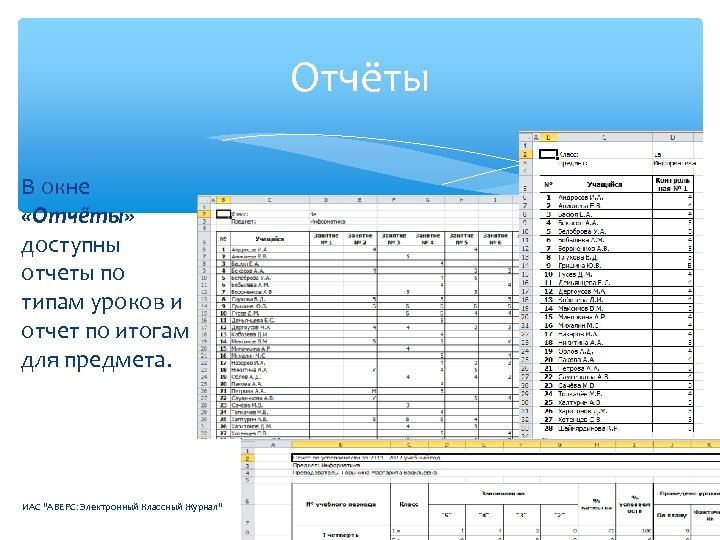Click '% качества' header in summary sheet

coord(596,504)
